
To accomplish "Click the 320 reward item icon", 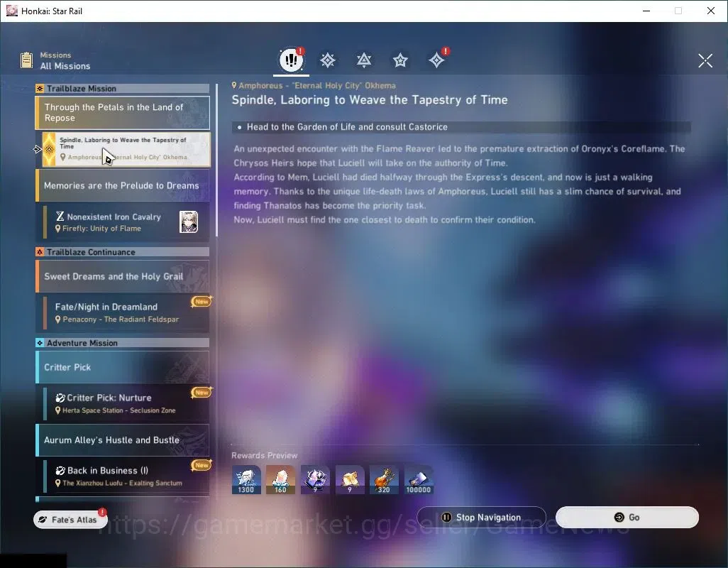I will pos(384,479).
